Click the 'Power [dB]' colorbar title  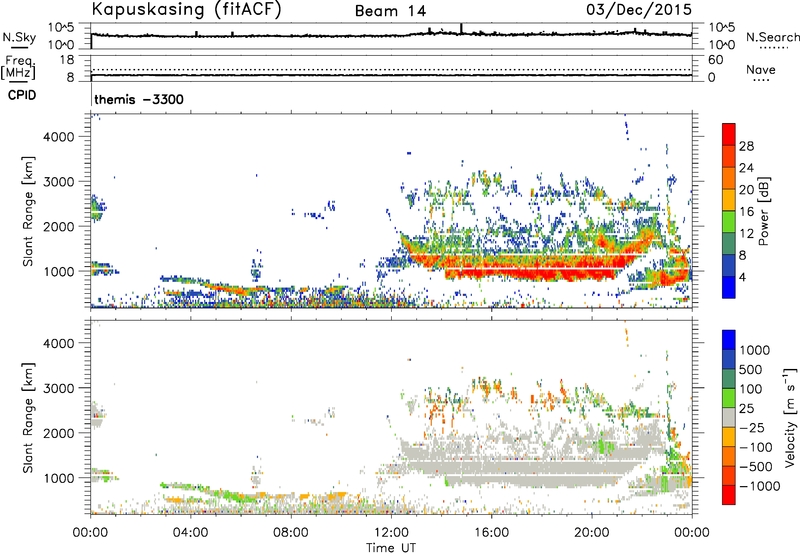763,211
